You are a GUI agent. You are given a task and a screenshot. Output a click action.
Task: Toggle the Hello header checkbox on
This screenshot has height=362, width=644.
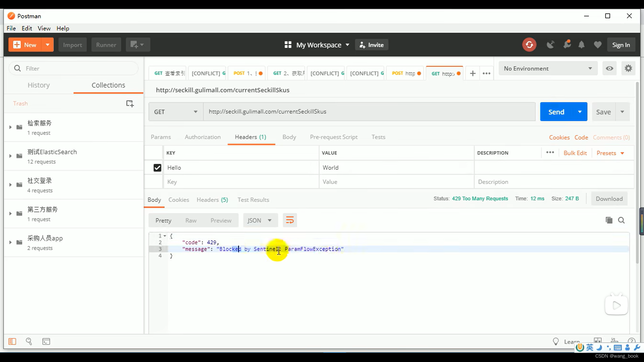tap(157, 168)
